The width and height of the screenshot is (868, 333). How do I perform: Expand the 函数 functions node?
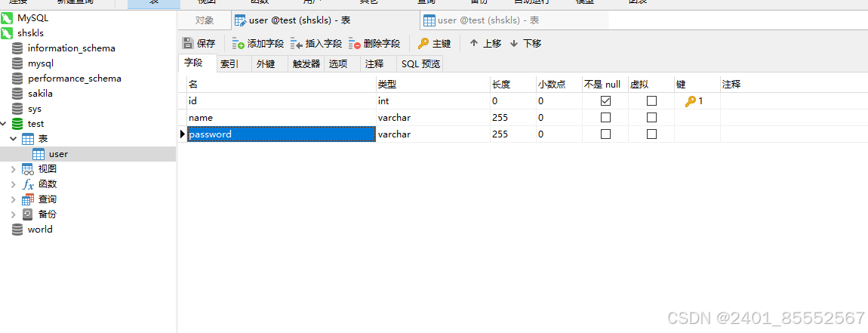[14, 184]
